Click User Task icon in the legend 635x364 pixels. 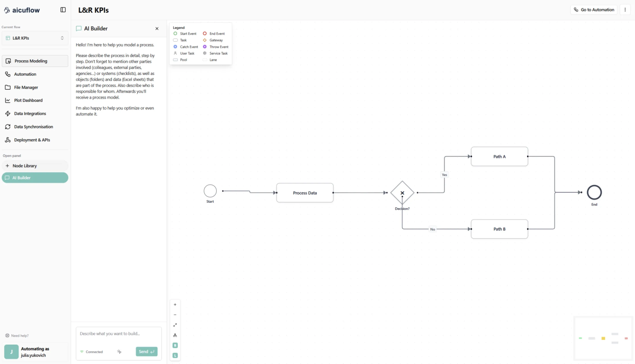(x=175, y=53)
